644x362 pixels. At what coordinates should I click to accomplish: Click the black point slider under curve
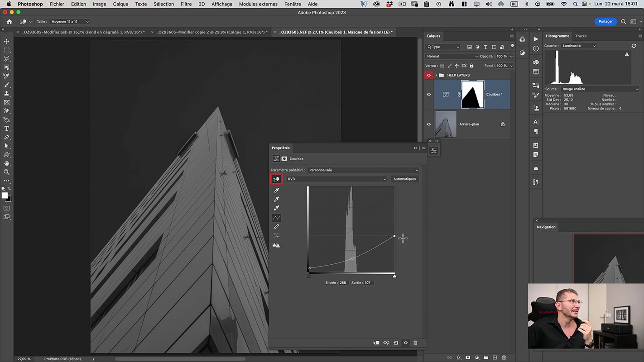[x=309, y=276]
